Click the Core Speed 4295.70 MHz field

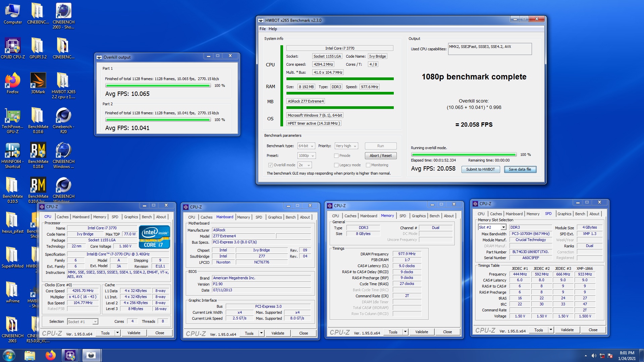(83, 291)
